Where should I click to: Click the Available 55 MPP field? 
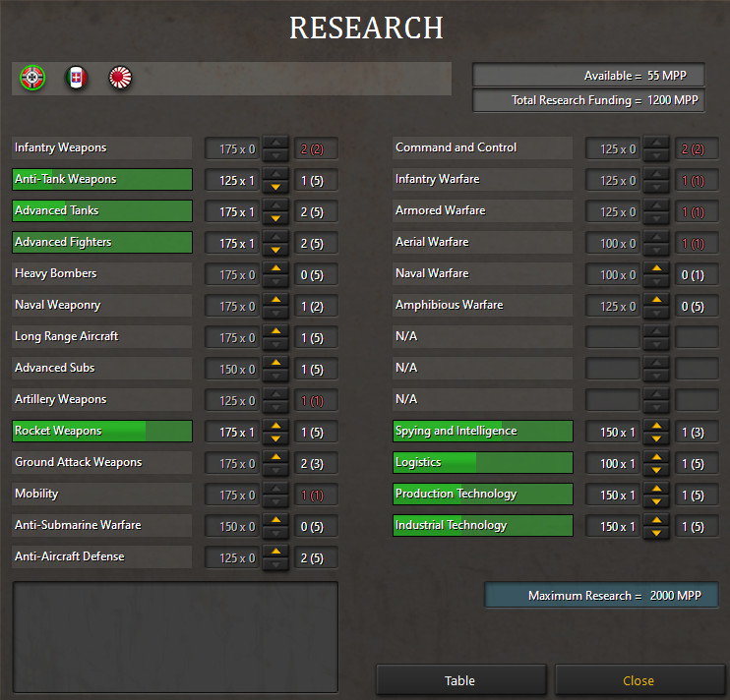588,76
